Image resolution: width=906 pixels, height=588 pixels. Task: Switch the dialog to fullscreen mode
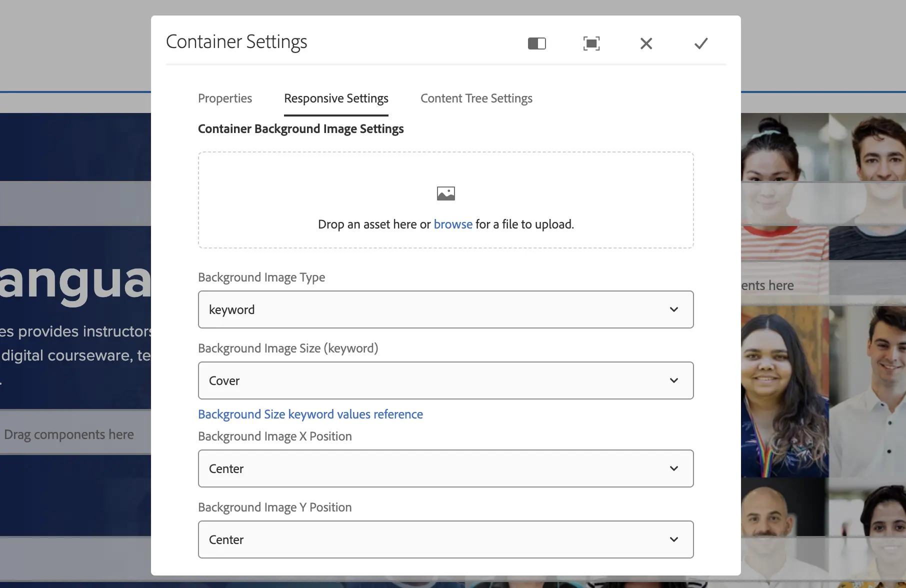591,43
